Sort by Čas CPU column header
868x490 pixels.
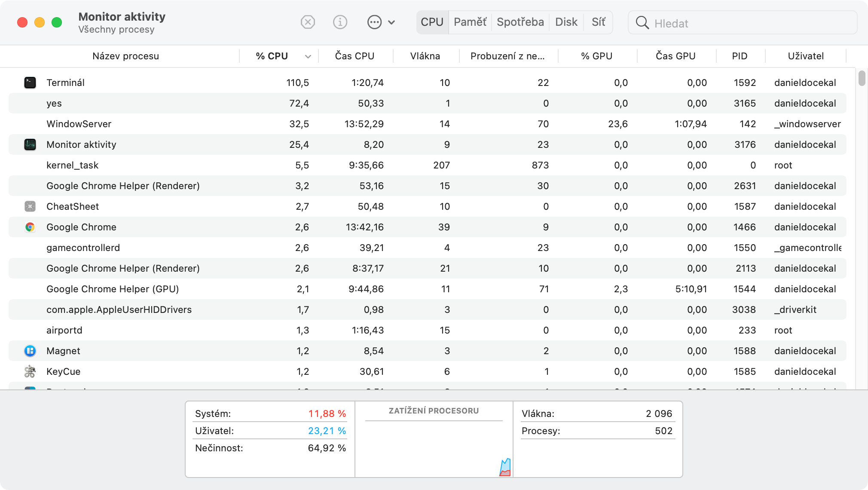pos(355,56)
